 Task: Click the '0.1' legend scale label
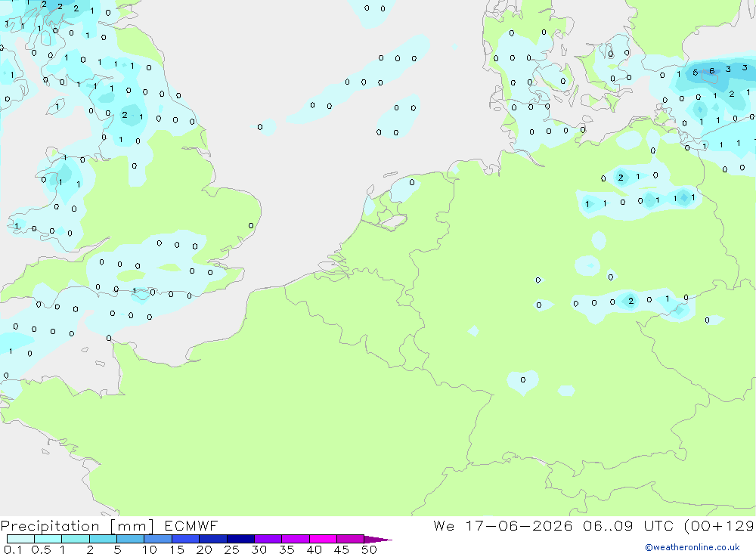13,549
